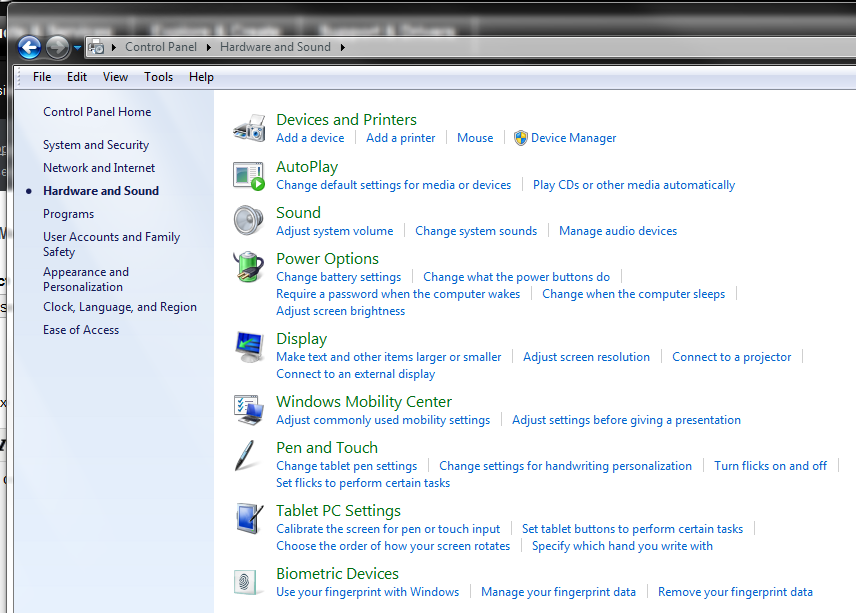Open the View menu

[x=116, y=77]
